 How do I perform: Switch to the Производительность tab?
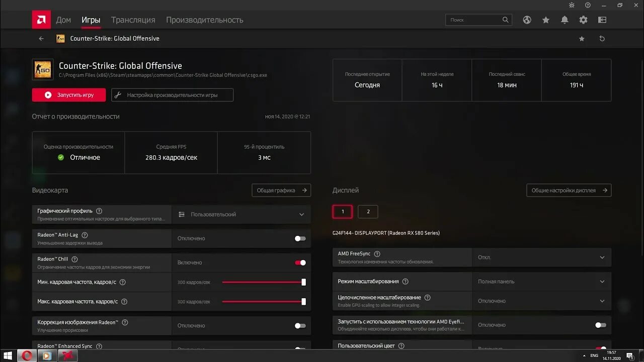[205, 20]
